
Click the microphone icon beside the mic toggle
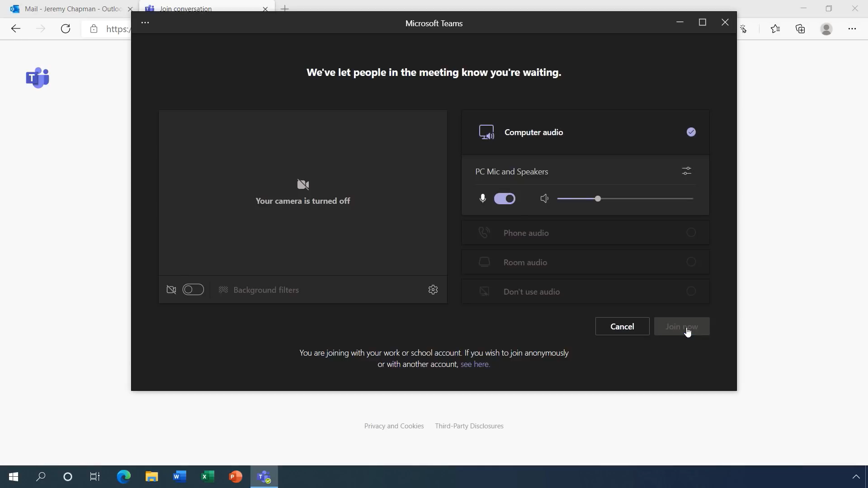[483, 198]
